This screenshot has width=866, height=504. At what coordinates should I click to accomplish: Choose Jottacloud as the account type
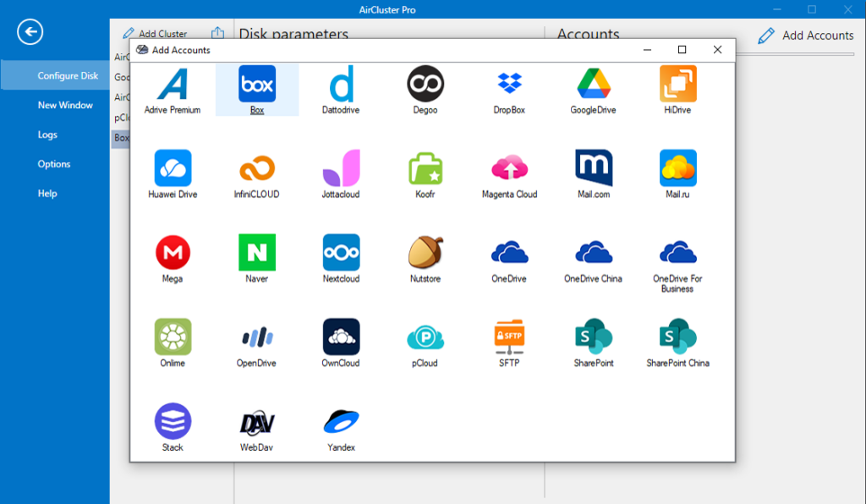(342, 167)
